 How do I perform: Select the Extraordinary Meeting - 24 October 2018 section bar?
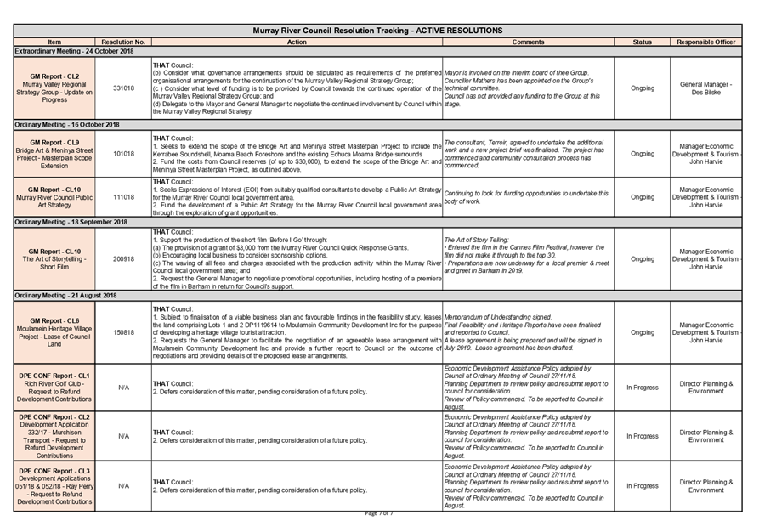tap(379, 51)
